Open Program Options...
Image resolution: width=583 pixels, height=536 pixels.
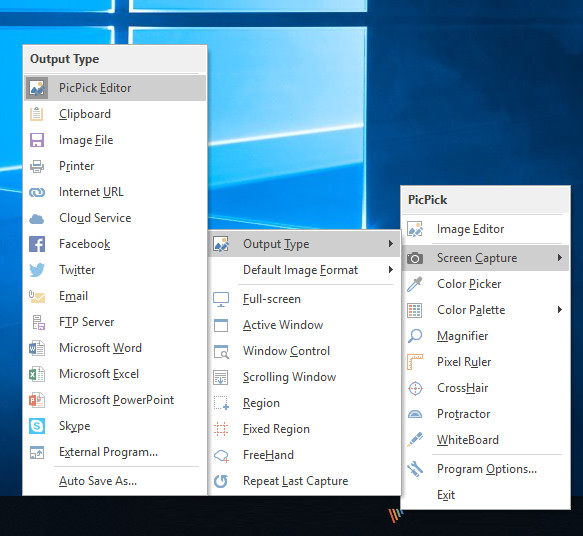(486, 469)
